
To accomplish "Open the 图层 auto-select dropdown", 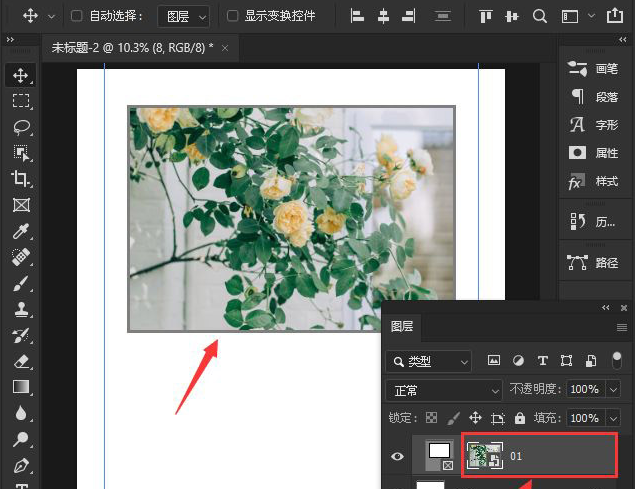I will (x=183, y=17).
